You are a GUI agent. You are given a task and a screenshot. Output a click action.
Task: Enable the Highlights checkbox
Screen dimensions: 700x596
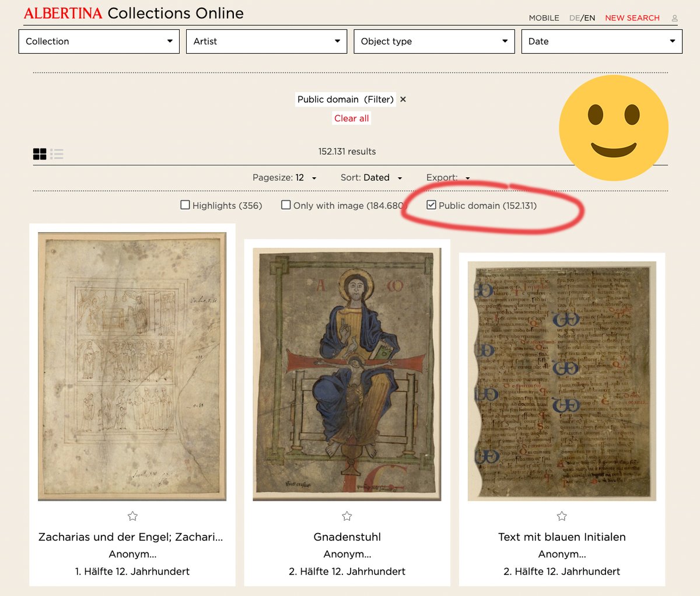point(185,205)
